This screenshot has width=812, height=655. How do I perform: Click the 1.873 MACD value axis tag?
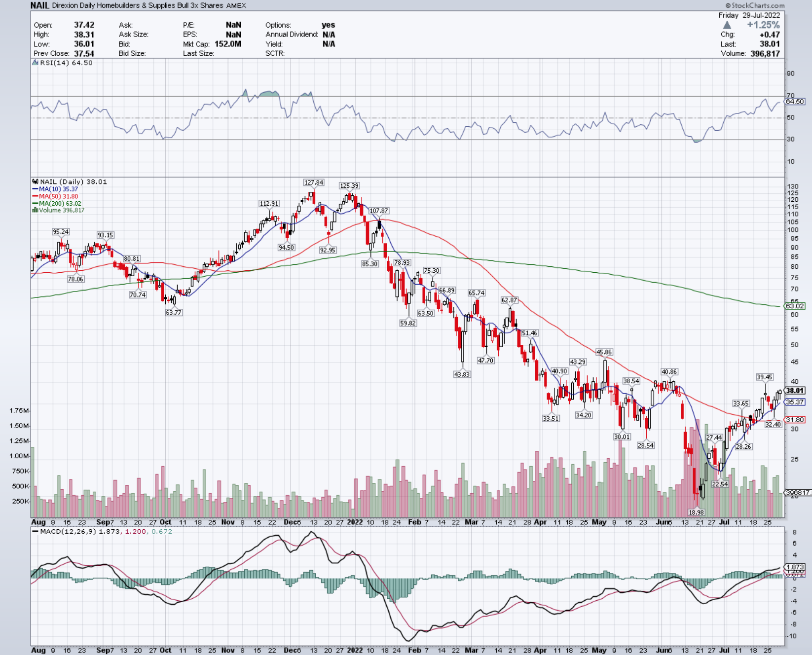point(795,567)
